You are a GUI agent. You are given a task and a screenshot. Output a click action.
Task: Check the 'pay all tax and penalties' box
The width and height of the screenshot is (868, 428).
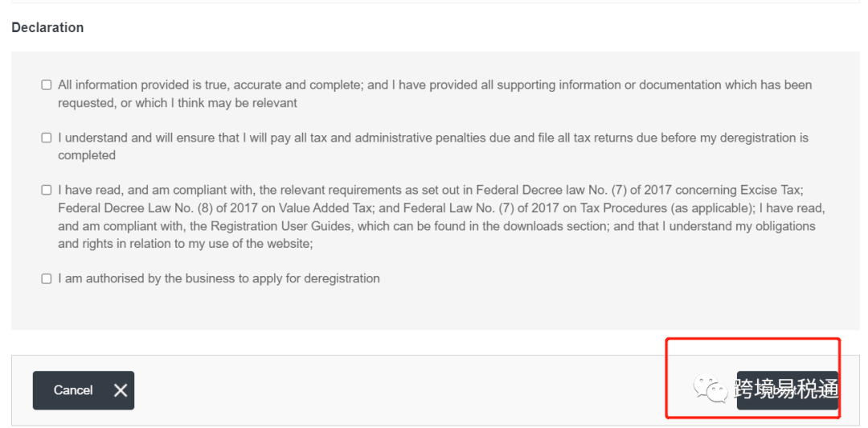click(47, 138)
